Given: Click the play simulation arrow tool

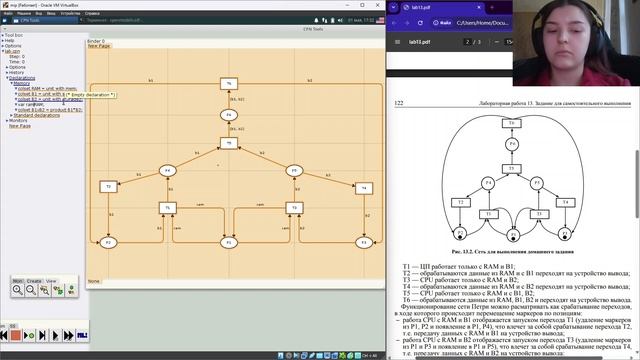Looking at the screenshot, I should 56,336.
